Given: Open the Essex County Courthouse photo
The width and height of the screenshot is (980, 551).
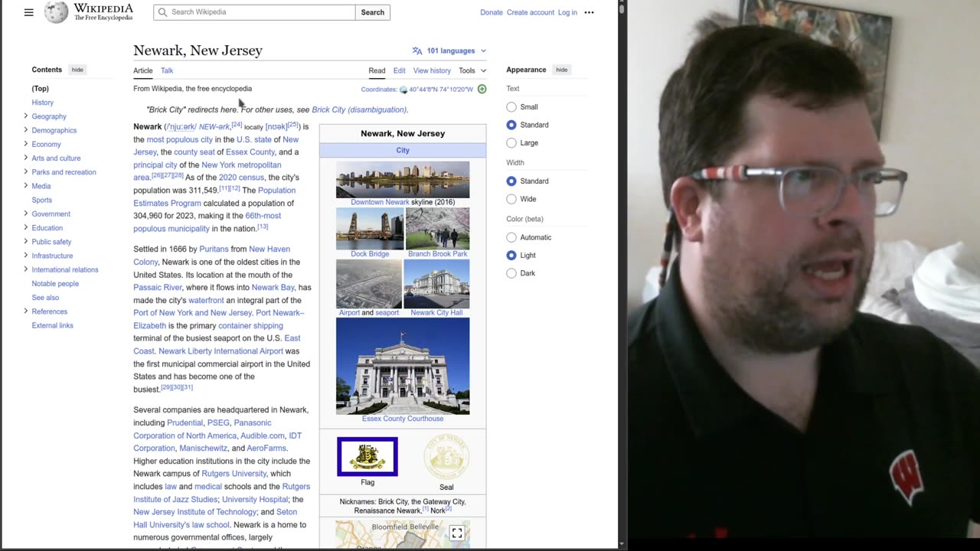Looking at the screenshot, I should (x=403, y=366).
